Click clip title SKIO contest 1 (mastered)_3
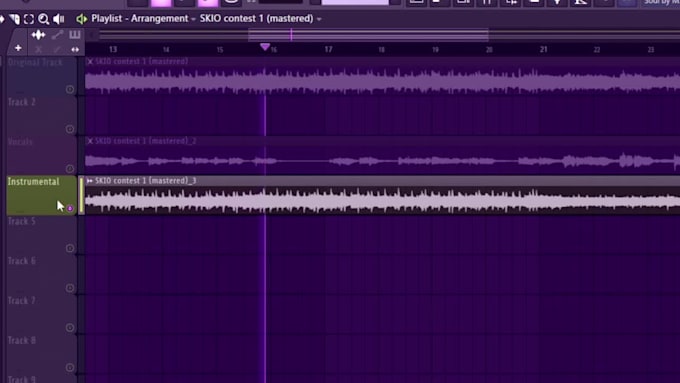 tap(146, 180)
